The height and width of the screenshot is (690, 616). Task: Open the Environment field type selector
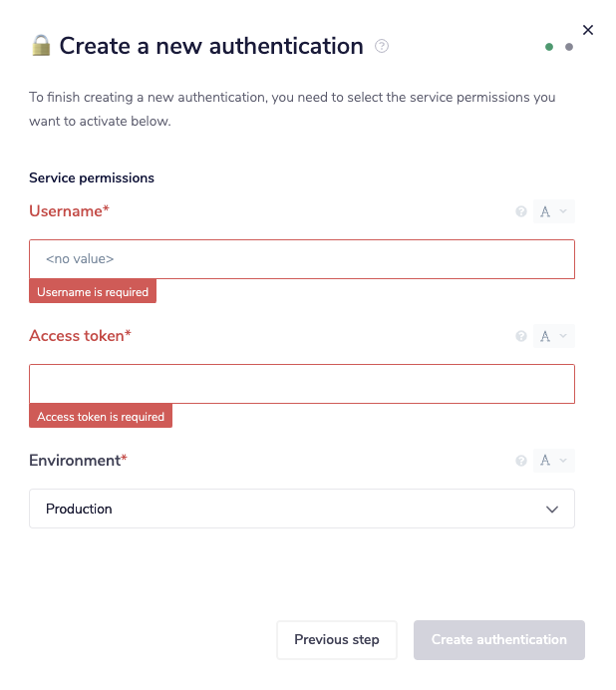(553, 461)
